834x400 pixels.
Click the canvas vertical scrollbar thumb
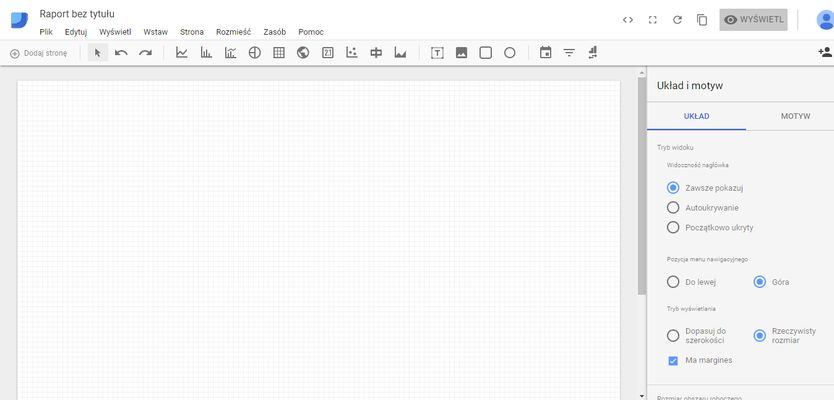tap(641, 186)
